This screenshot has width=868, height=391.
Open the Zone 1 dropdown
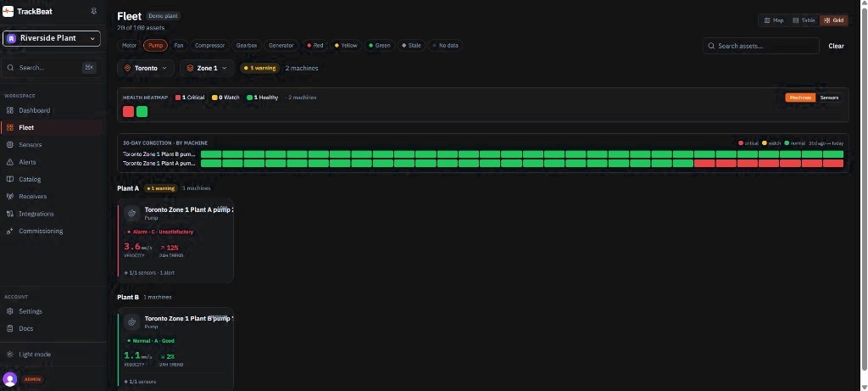(x=207, y=68)
